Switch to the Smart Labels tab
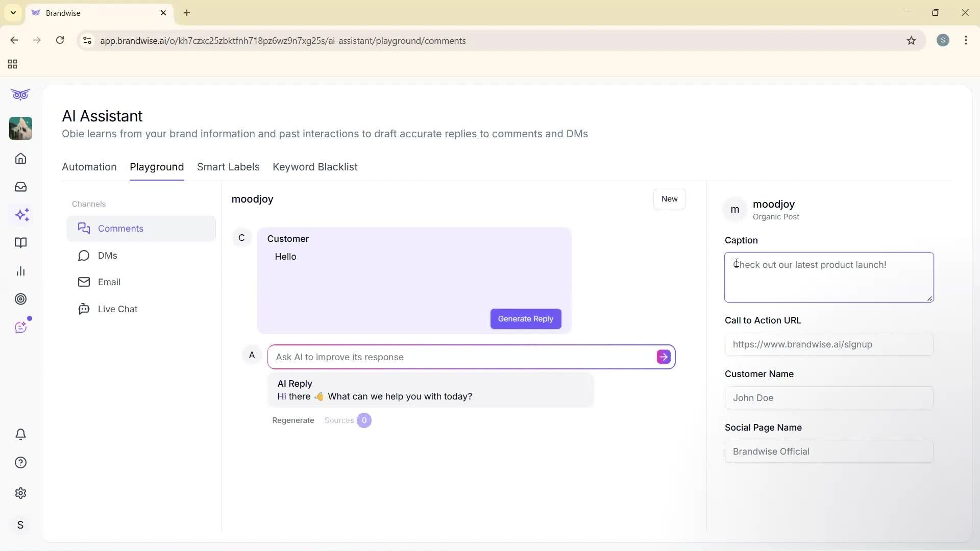Viewport: 980px width, 551px height. pos(228,167)
